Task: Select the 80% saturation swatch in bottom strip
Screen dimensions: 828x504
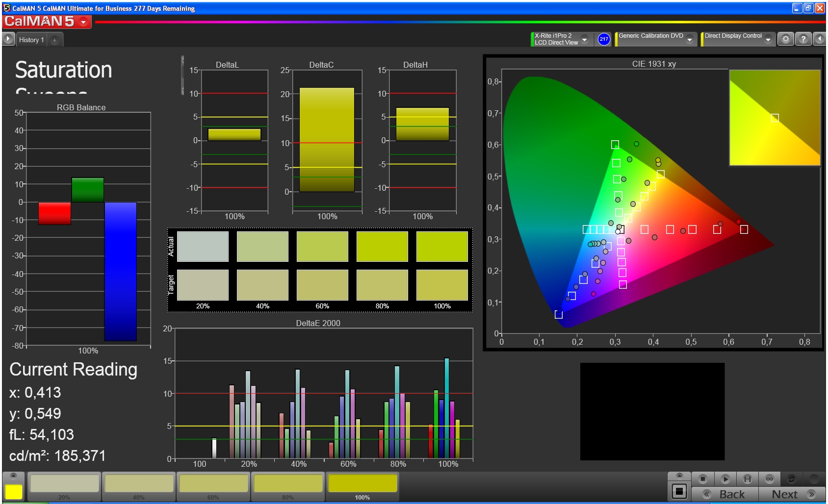Action: pos(288,486)
